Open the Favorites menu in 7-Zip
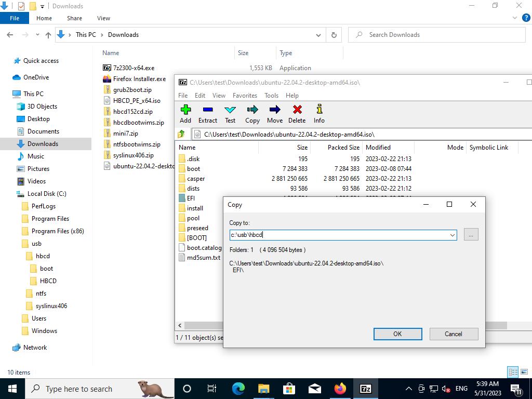Viewport: 532px width, 399px height. 245,96
